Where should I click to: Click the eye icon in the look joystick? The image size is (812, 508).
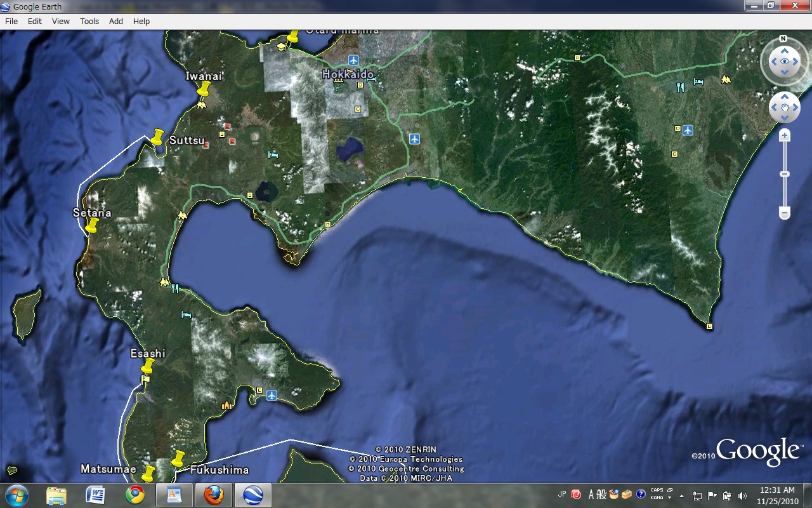(785, 62)
